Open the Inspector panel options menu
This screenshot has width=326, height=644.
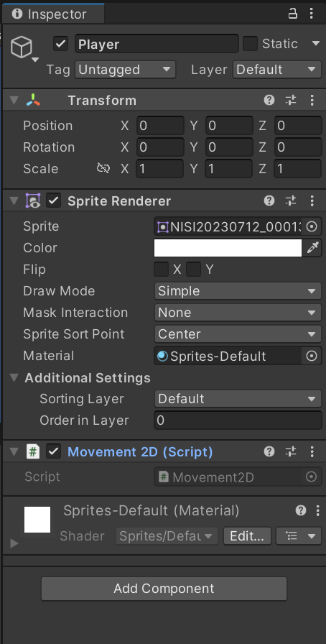(311, 14)
